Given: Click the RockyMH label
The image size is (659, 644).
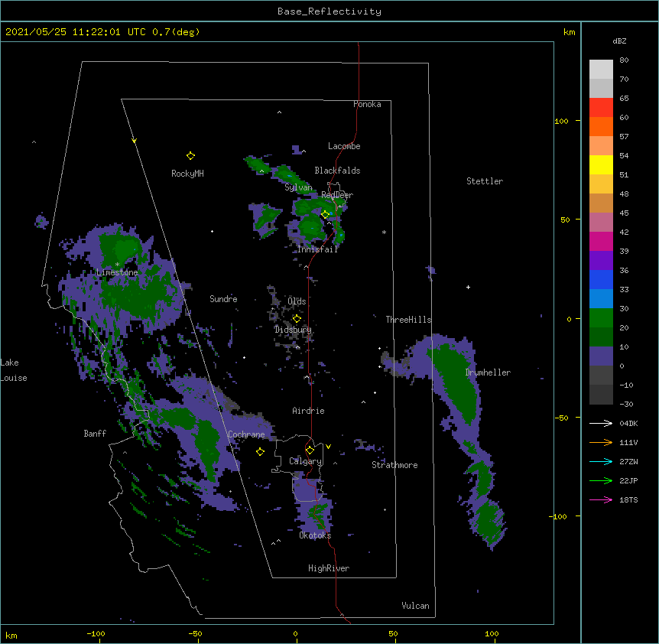Looking at the screenshot, I should (187, 174).
